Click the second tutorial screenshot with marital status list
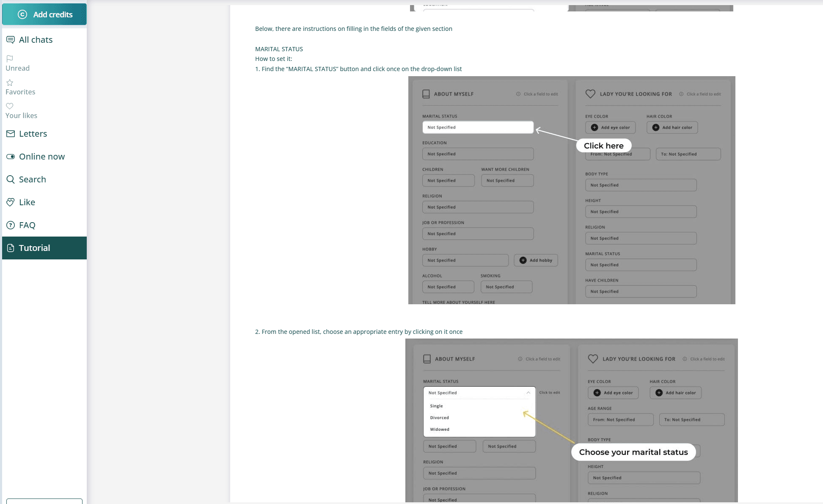The width and height of the screenshot is (823, 504). [572, 420]
